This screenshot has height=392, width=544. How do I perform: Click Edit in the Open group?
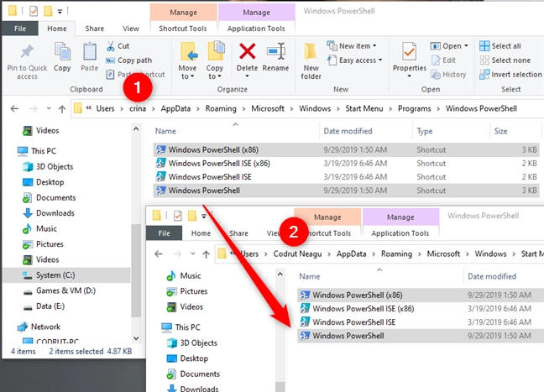[443, 60]
